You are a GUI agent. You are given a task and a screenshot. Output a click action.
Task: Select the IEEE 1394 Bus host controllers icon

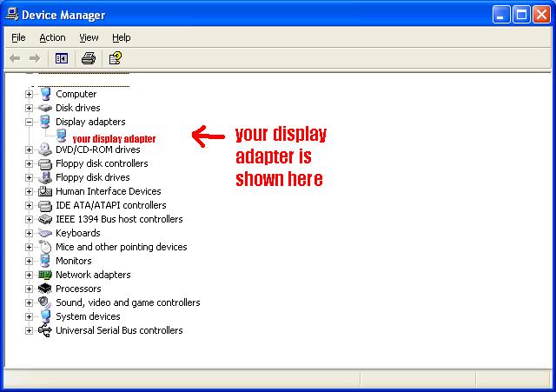pyautogui.click(x=45, y=219)
